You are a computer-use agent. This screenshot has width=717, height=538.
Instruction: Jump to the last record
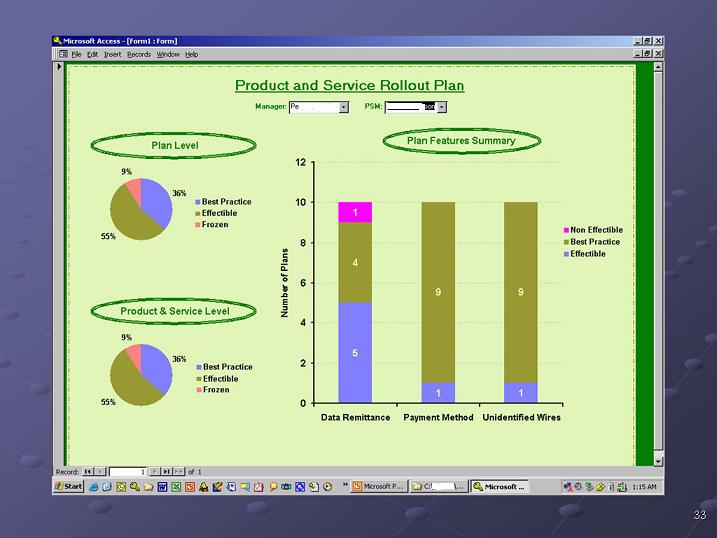166,471
